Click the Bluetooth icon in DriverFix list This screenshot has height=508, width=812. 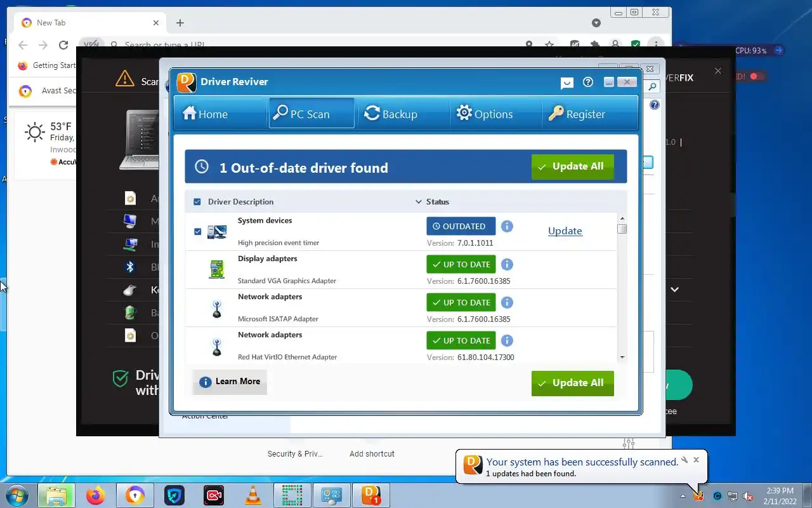129,267
